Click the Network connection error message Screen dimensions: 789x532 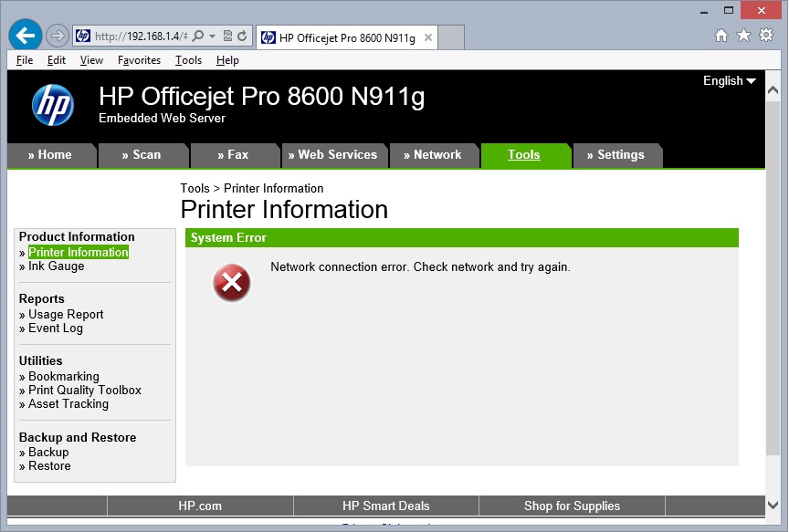point(420,267)
